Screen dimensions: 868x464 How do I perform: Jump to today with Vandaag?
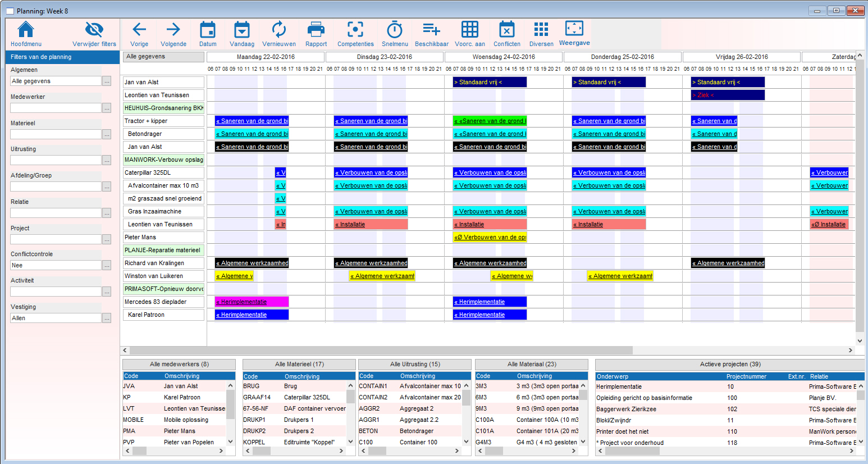(x=242, y=30)
